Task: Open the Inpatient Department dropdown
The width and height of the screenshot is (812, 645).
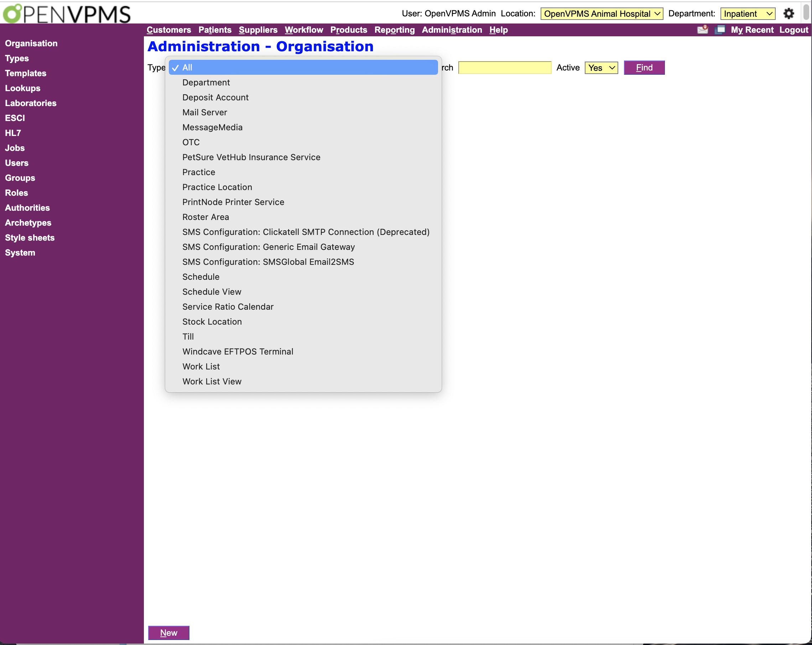Action: [748, 14]
